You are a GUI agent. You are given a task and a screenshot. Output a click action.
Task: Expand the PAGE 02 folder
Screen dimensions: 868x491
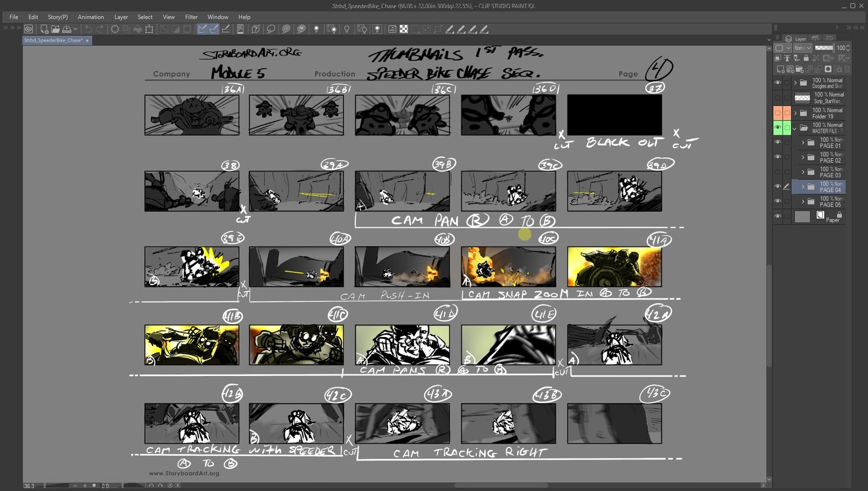pyautogui.click(x=803, y=157)
